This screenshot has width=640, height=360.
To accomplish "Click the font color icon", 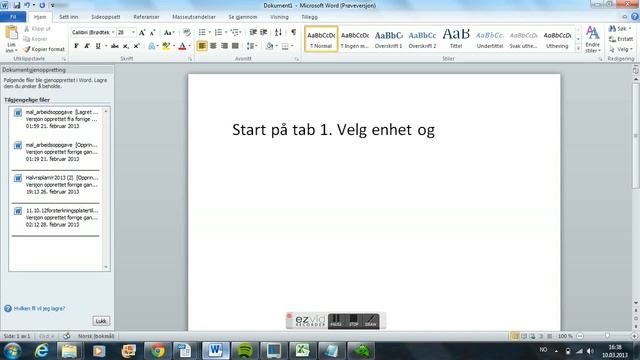I will (x=182, y=46).
